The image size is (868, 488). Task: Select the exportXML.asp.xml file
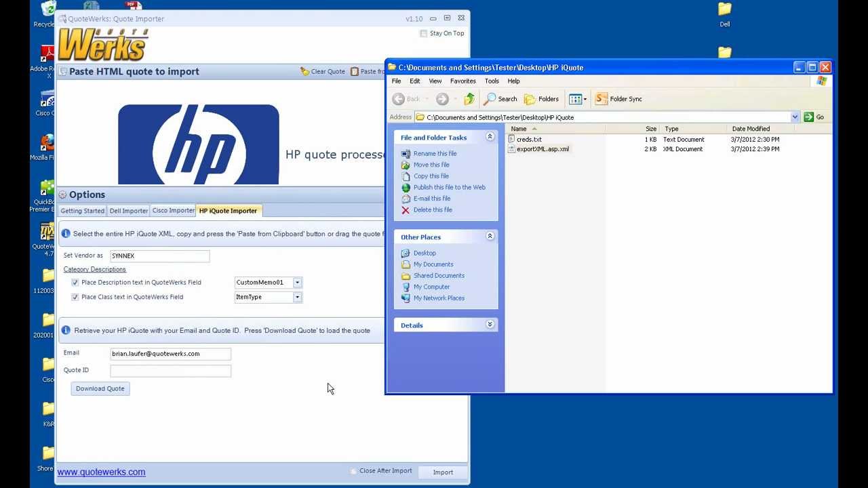542,149
